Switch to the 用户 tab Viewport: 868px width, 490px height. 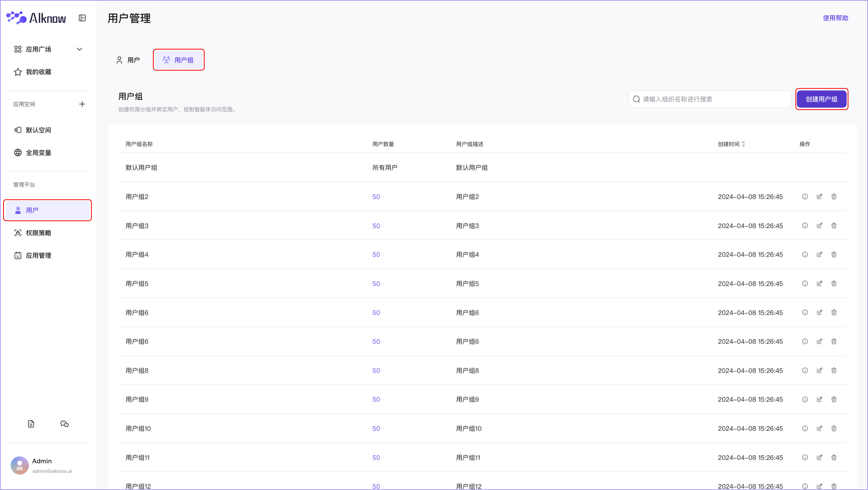pyautogui.click(x=128, y=60)
